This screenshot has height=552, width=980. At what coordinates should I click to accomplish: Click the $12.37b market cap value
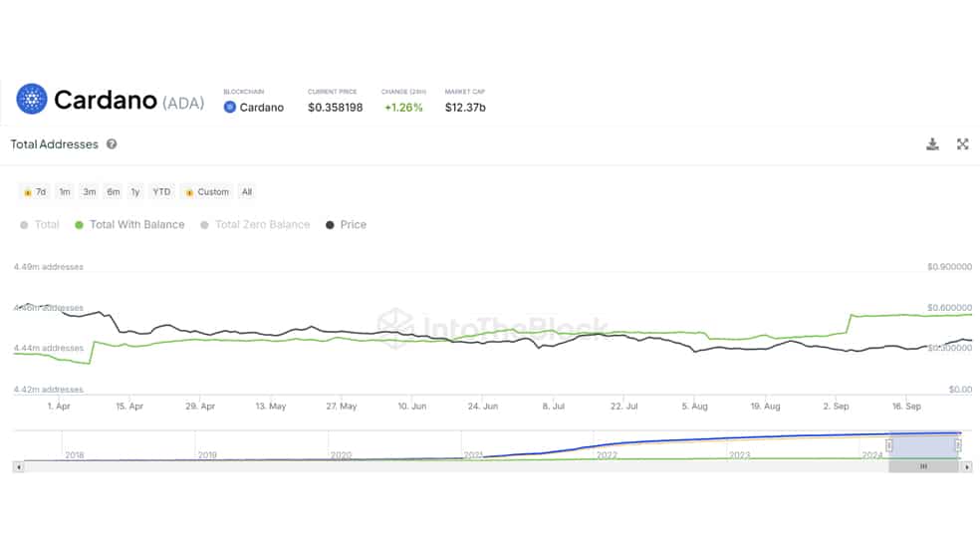coord(465,108)
